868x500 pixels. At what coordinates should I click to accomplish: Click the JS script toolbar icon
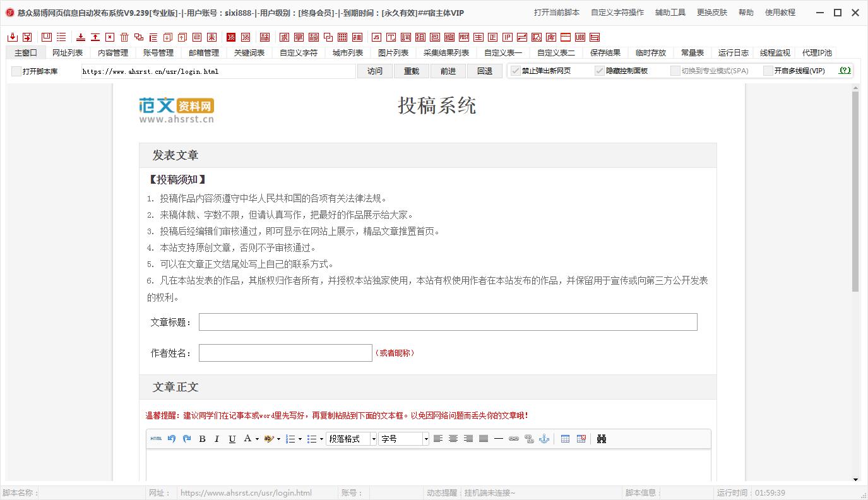click(x=376, y=37)
